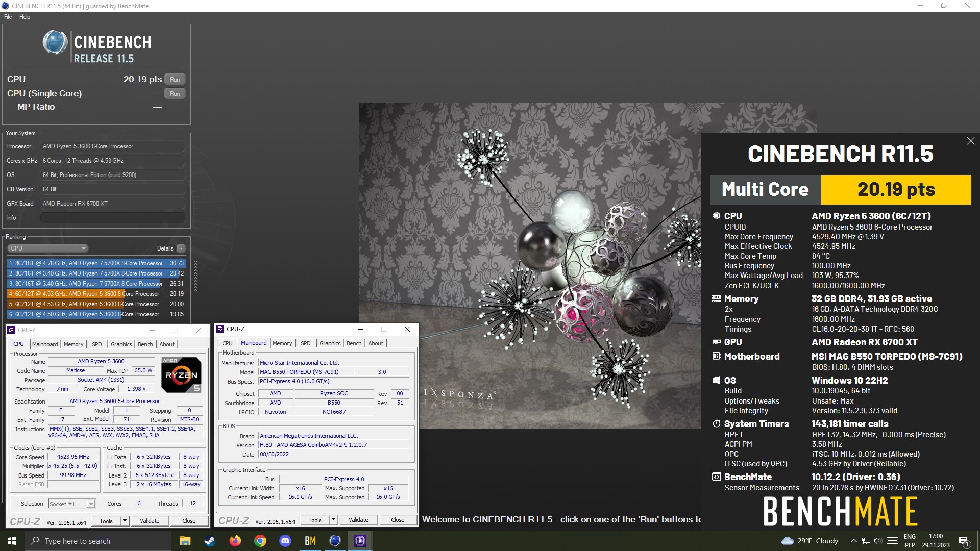Open SPD tab in left CPU-Z window

[x=97, y=344]
